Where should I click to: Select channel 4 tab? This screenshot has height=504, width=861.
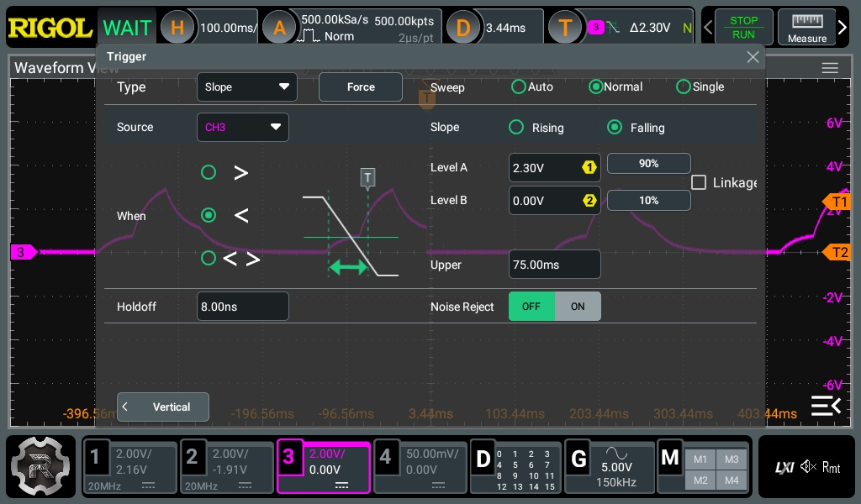(419, 466)
